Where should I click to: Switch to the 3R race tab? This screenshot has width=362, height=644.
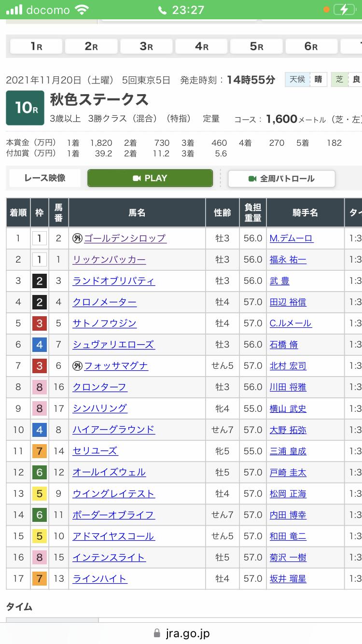coord(146,46)
